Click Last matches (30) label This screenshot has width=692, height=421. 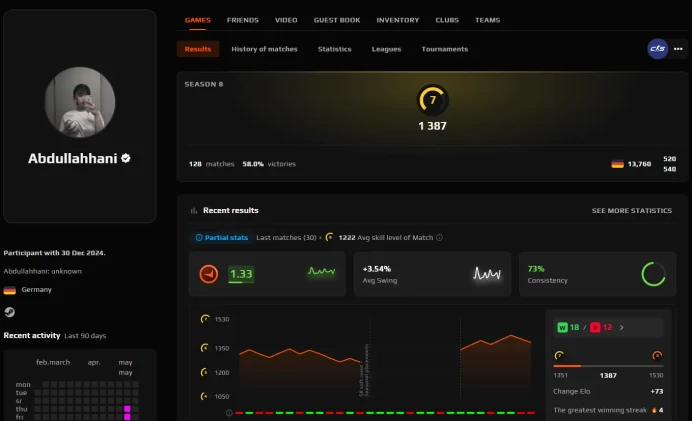click(286, 237)
